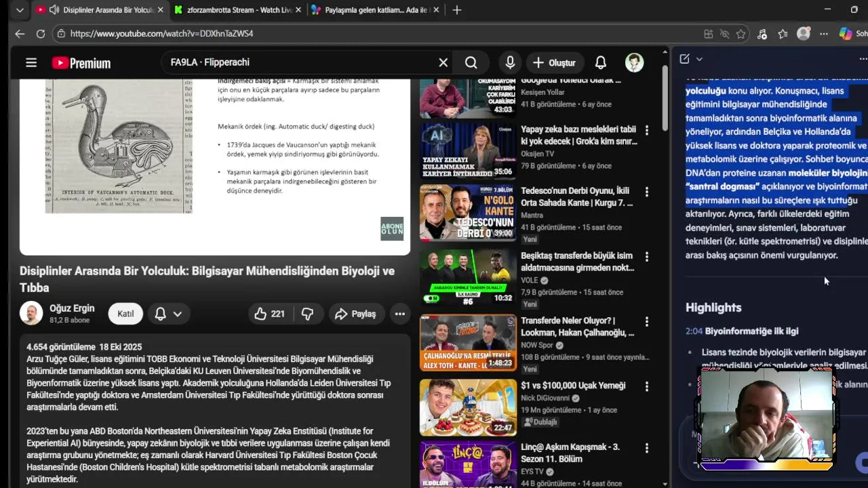Jump to the 2:04 highlight timestamp
This screenshot has height=488, width=868.
pos(694,331)
